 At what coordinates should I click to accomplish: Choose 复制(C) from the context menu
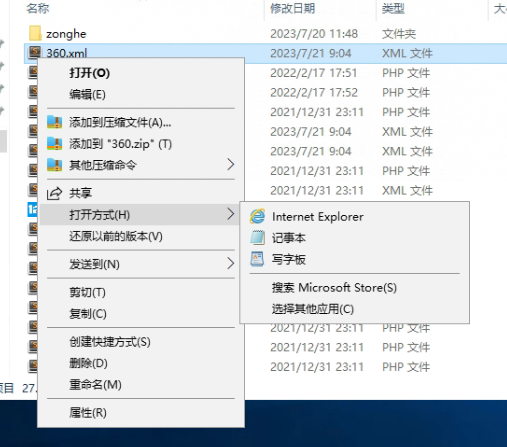141,313
